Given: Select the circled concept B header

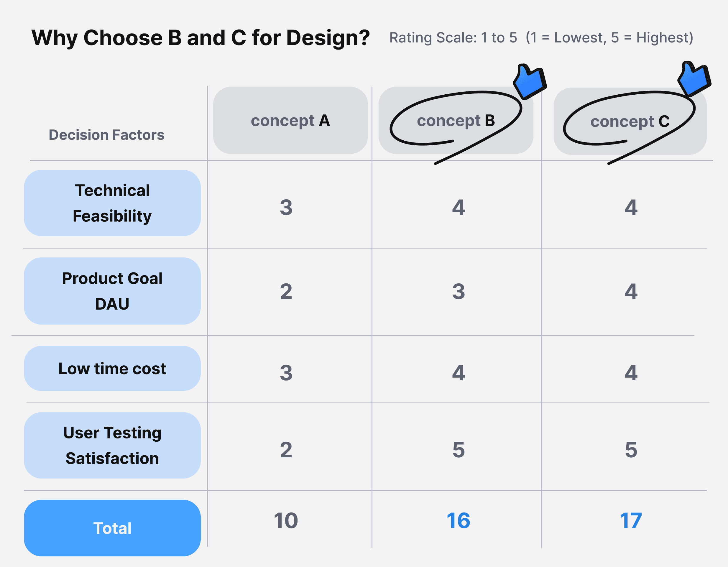Looking at the screenshot, I should (x=456, y=120).
